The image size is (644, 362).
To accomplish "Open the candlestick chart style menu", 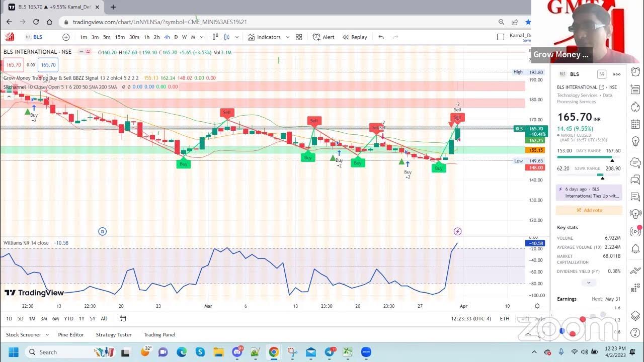I will pos(226,37).
